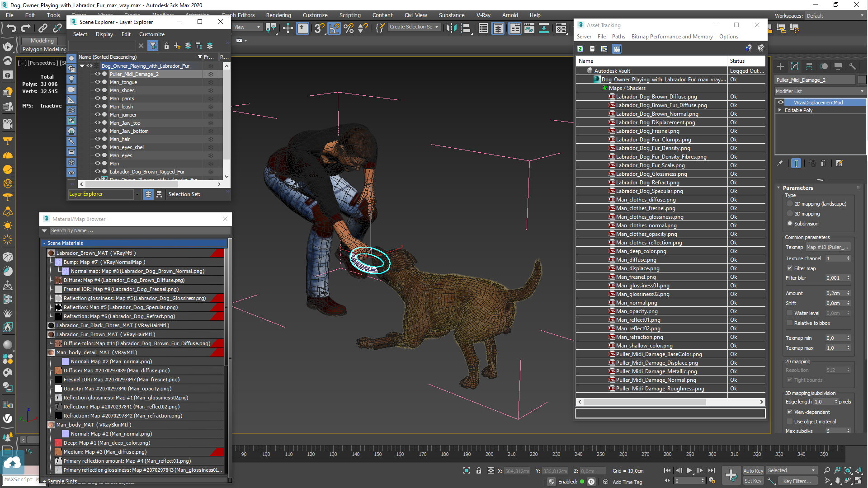Collapse the Parameters rollout
This screenshot has height=488, width=868.
(778, 188)
